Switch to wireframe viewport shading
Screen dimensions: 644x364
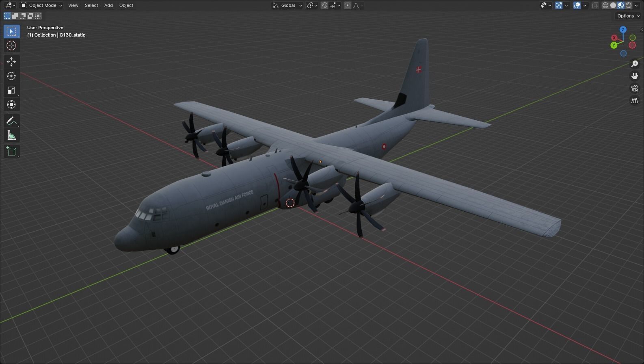tap(605, 5)
